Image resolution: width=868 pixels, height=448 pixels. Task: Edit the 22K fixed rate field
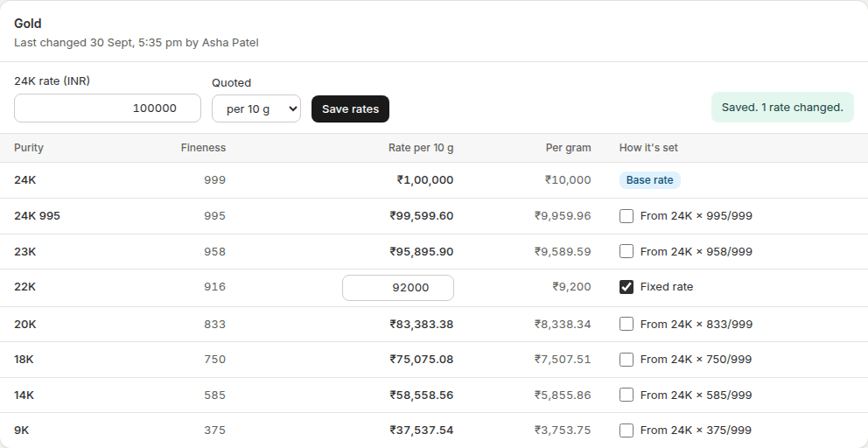click(398, 288)
